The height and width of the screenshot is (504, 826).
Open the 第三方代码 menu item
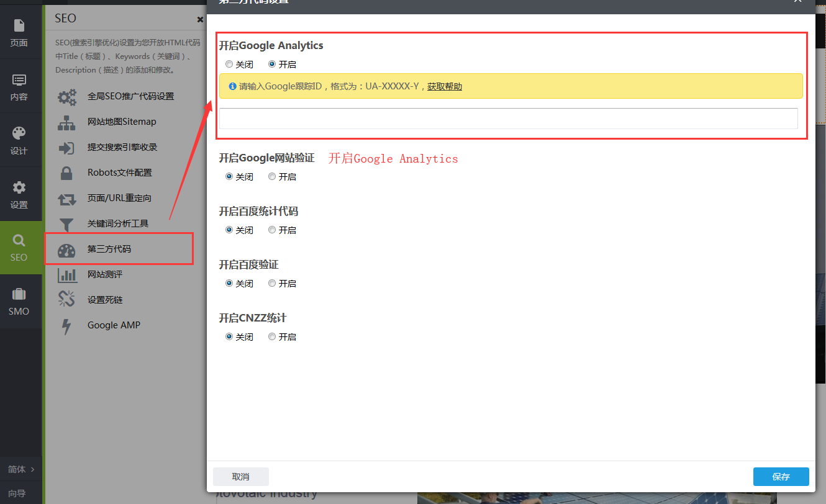click(x=109, y=250)
